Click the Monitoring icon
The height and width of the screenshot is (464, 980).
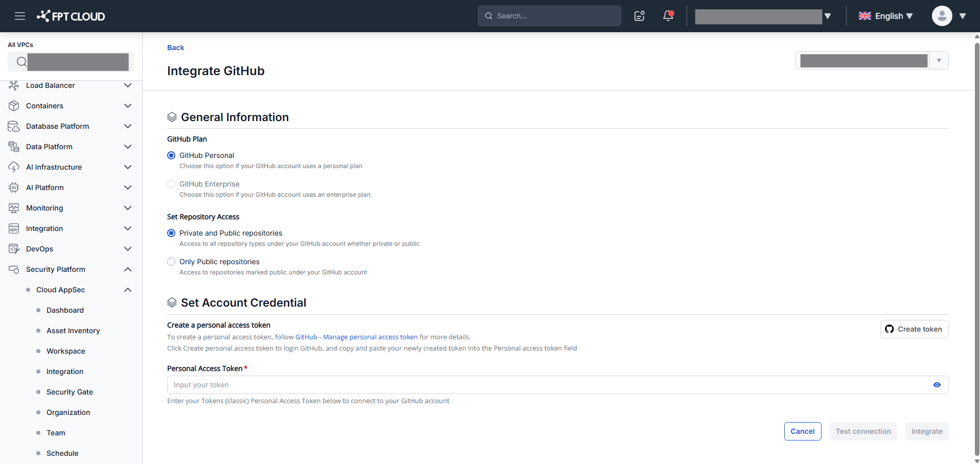click(14, 208)
